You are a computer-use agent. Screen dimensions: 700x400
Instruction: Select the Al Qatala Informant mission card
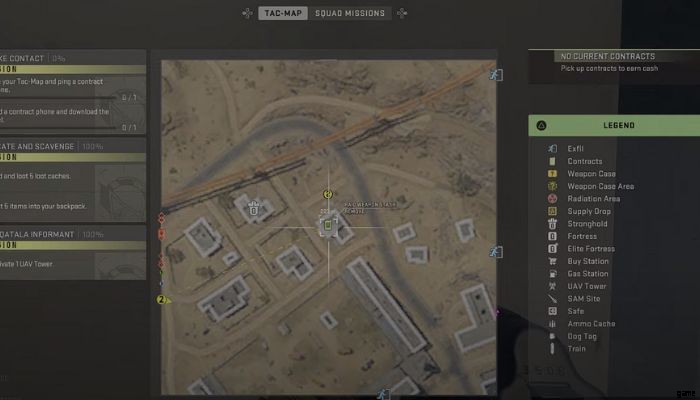73,253
